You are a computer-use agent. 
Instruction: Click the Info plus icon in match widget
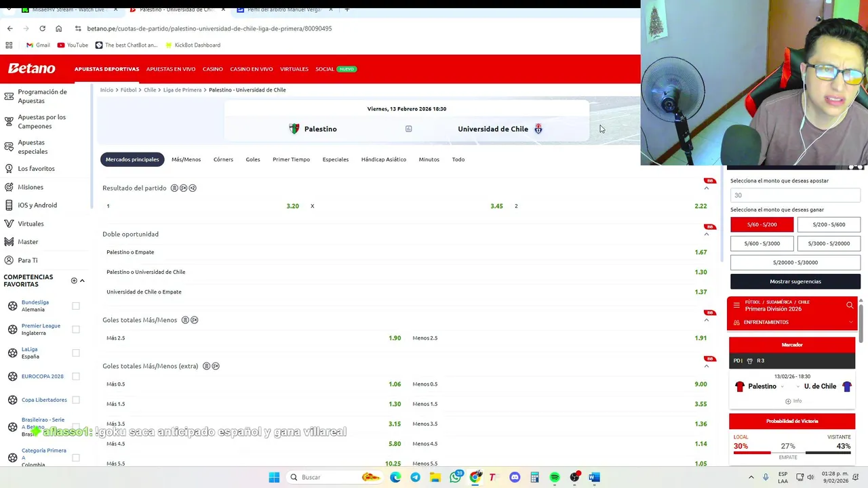click(788, 401)
